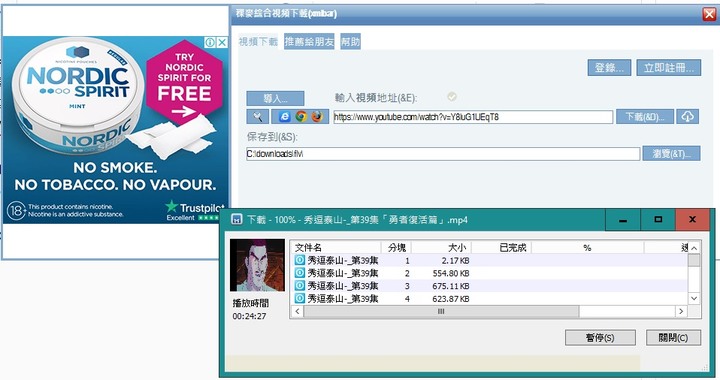The height and width of the screenshot is (380, 720).
Task: Click the icon of file row 4
Action: [299, 299]
